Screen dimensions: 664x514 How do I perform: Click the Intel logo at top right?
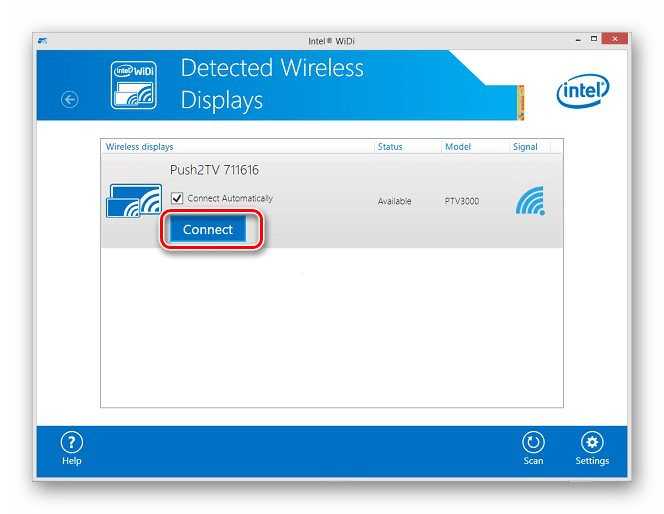pyautogui.click(x=583, y=91)
